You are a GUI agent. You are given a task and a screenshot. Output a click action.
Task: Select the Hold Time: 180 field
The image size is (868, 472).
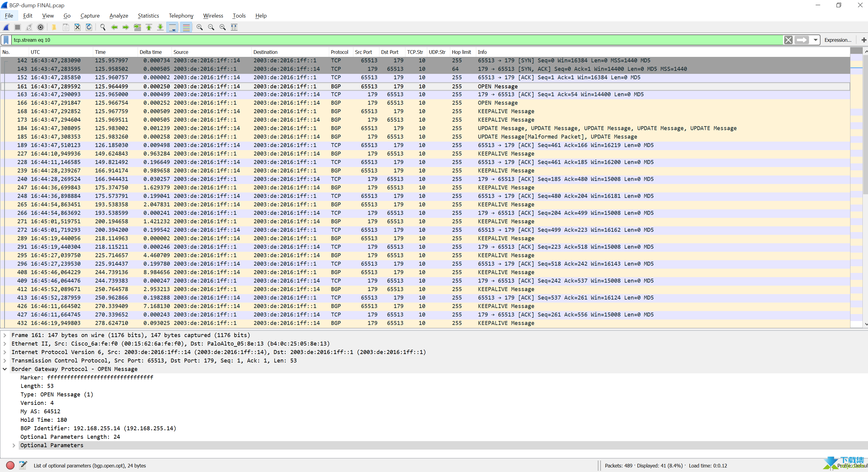44,420
